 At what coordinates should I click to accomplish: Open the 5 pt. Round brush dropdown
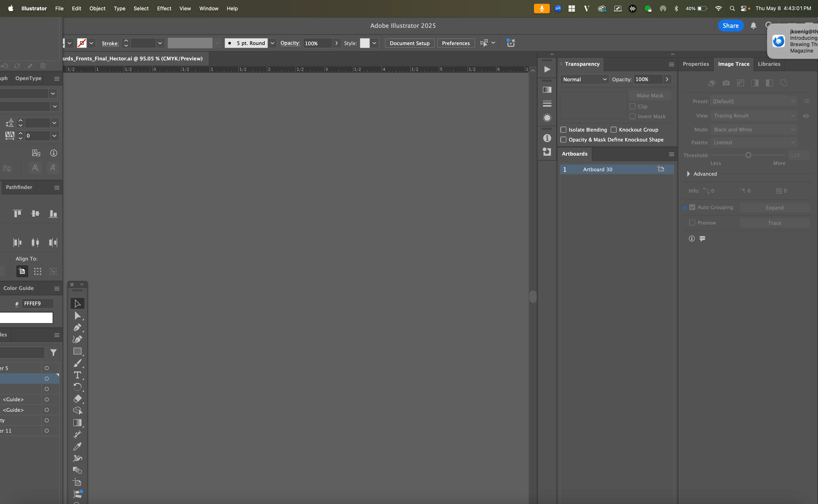(272, 43)
